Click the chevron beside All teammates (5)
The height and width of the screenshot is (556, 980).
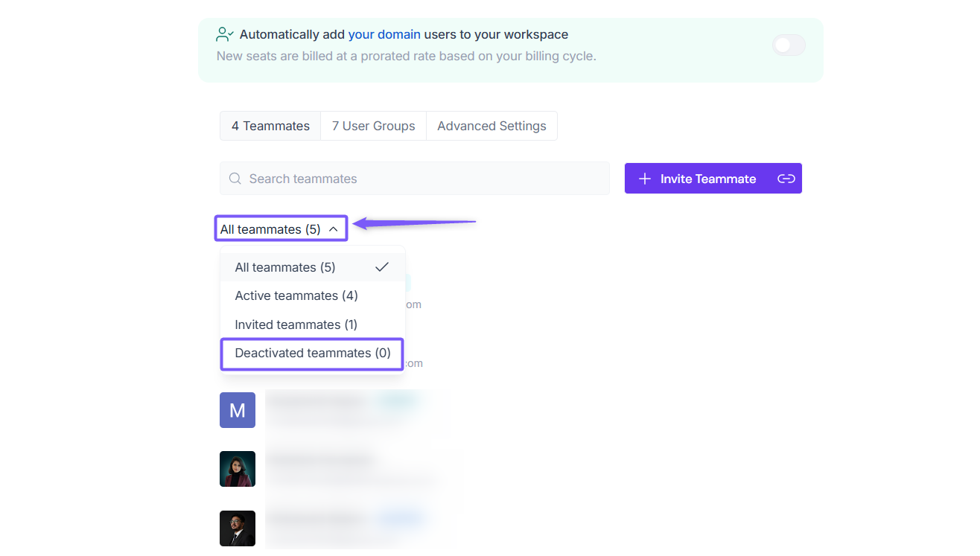click(x=334, y=229)
